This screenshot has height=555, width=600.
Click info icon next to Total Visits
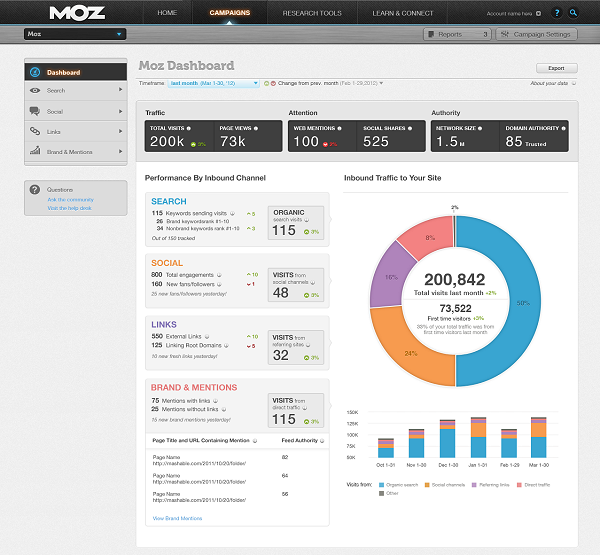tap(189, 128)
